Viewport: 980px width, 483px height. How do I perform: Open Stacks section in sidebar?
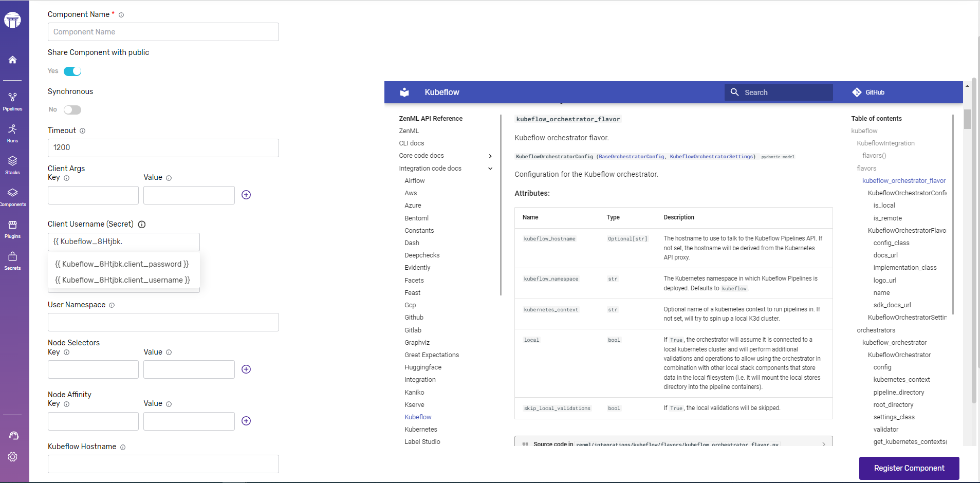pos(12,165)
